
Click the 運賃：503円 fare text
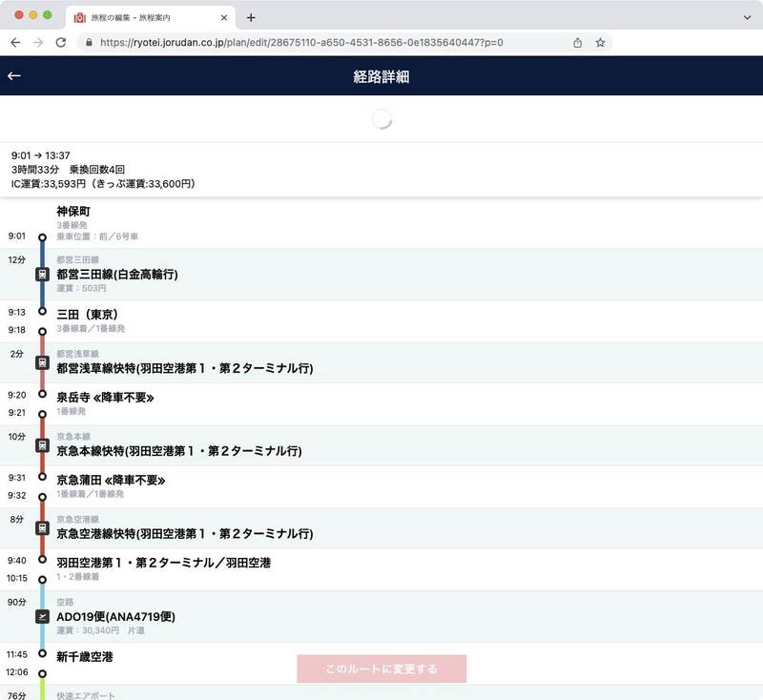81,288
